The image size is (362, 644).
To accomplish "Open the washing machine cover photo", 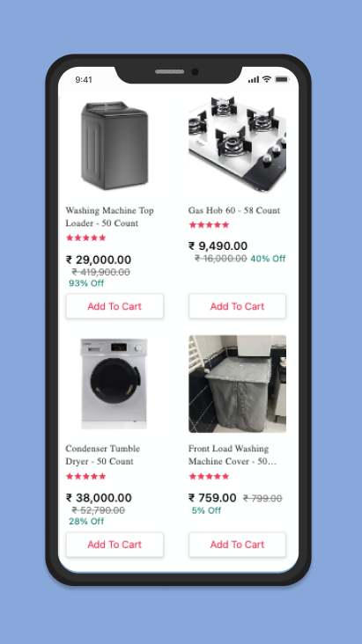I will coord(237,384).
